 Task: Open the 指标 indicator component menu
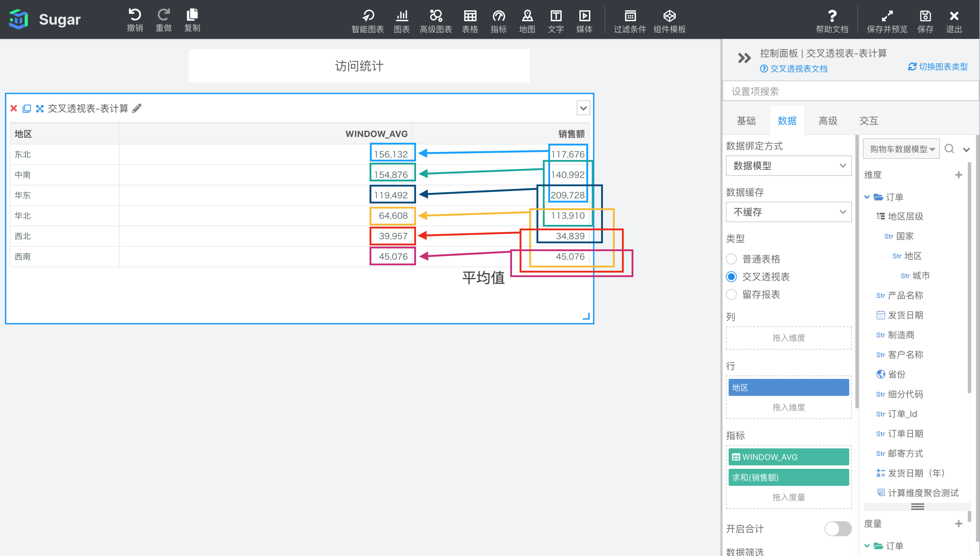click(x=499, y=21)
